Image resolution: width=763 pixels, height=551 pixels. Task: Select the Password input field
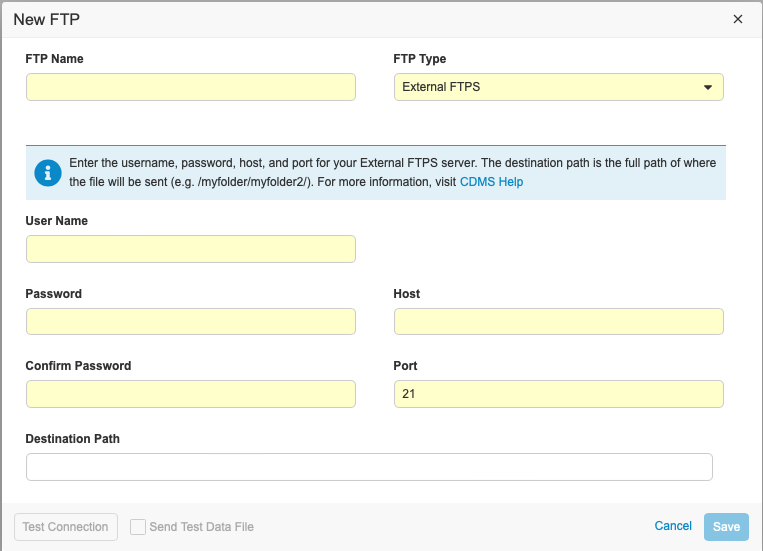[x=191, y=321]
